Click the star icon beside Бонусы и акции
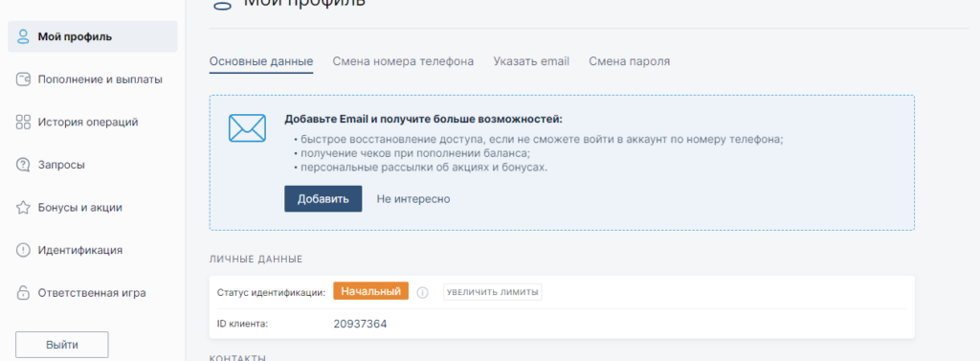The image size is (980, 361). (23, 207)
